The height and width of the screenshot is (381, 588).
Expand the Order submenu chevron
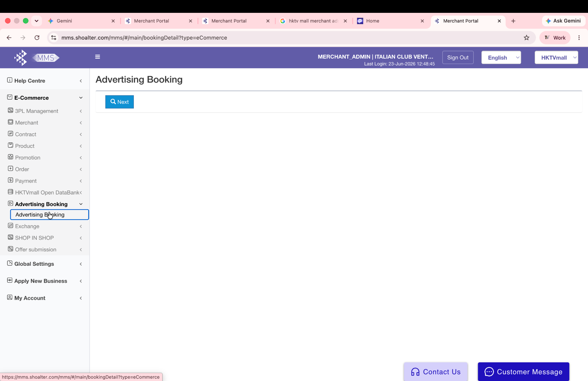coord(81,169)
